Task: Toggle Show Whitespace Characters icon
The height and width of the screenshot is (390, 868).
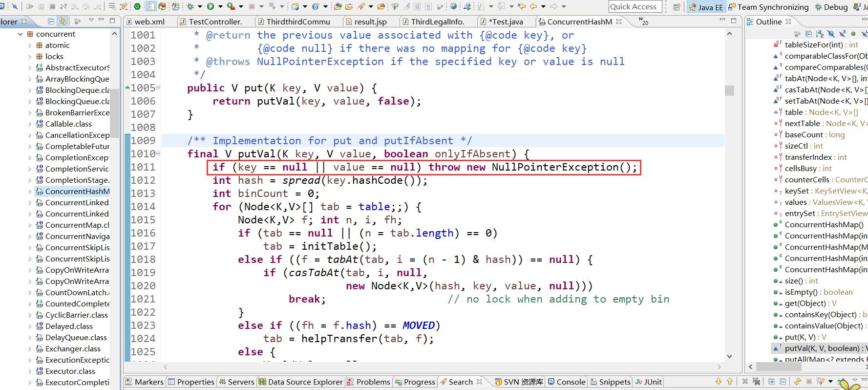Action: (428, 6)
